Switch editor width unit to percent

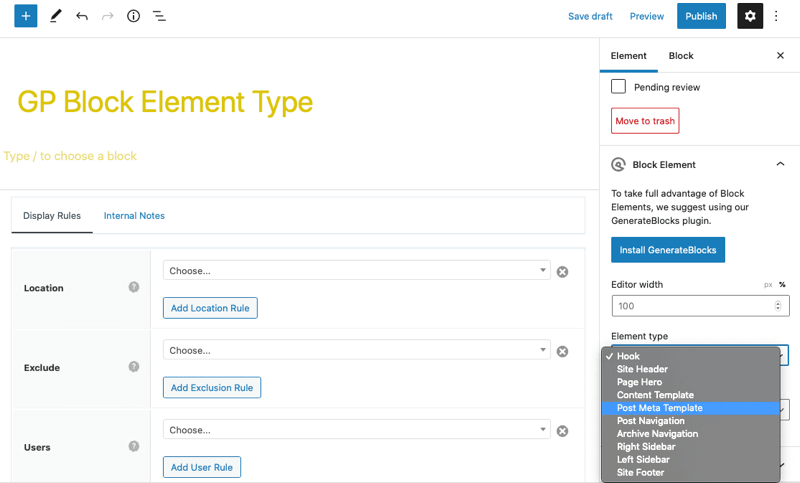pyautogui.click(x=782, y=285)
